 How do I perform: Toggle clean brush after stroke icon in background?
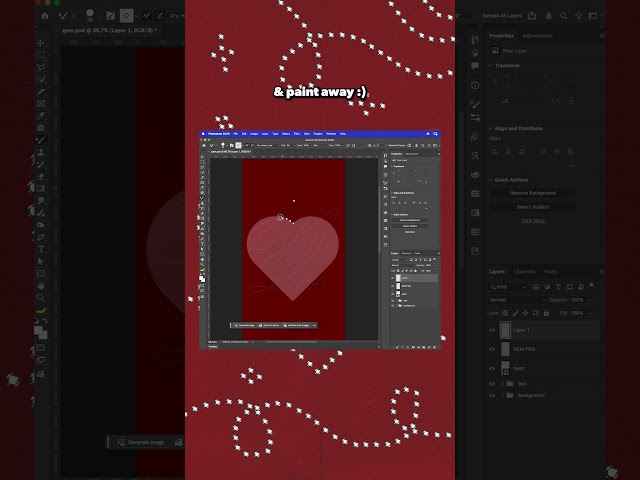(160, 16)
